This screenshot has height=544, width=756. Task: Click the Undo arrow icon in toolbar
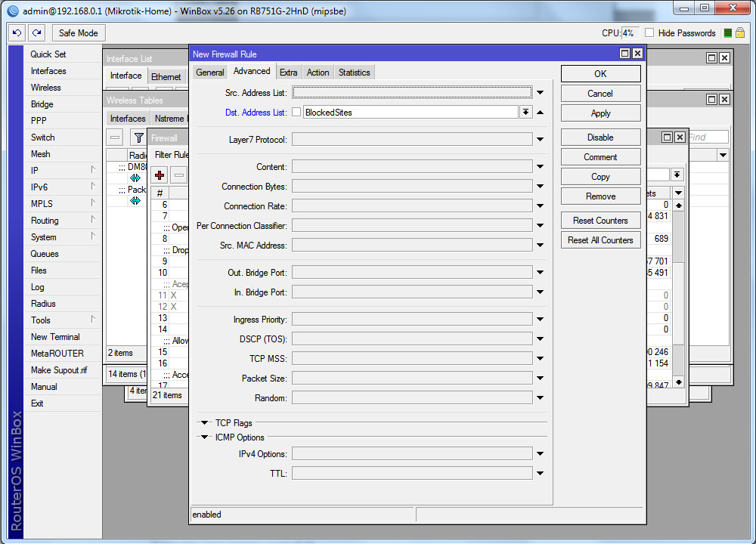click(x=17, y=33)
